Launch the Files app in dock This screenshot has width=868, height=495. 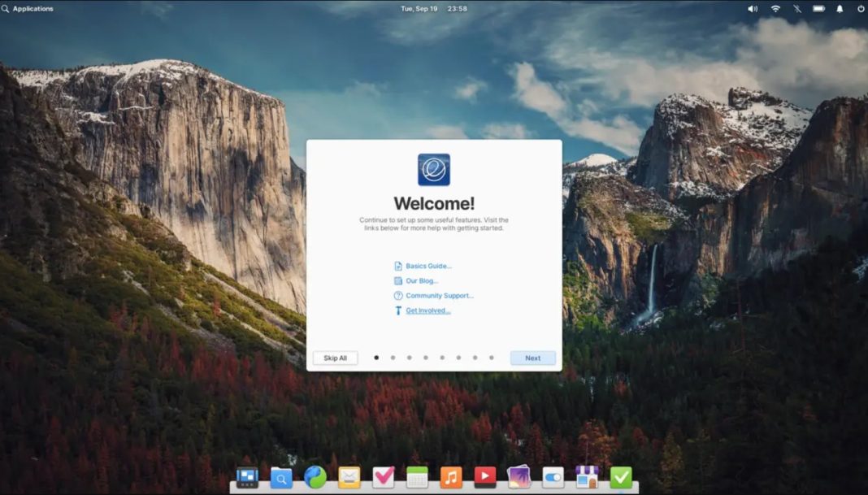tap(281, 478)
